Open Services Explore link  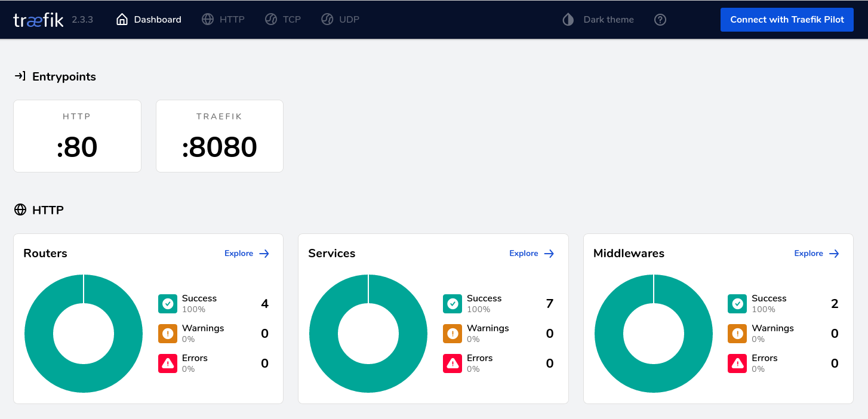532,254
